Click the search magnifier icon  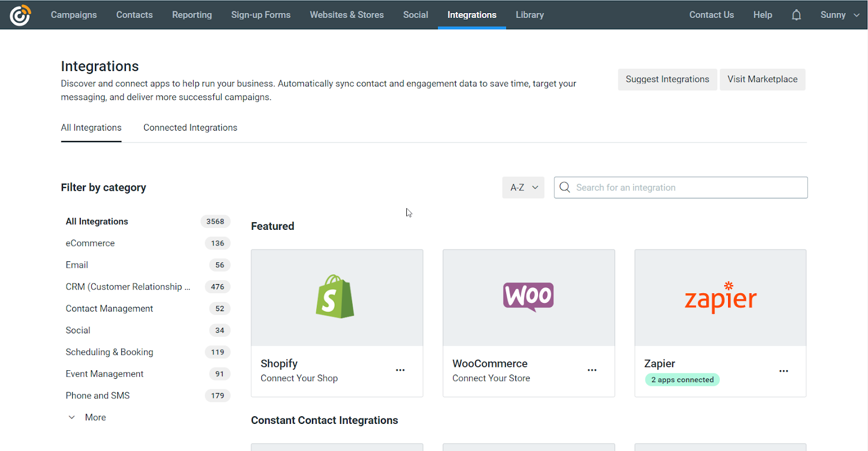point(565,187)
